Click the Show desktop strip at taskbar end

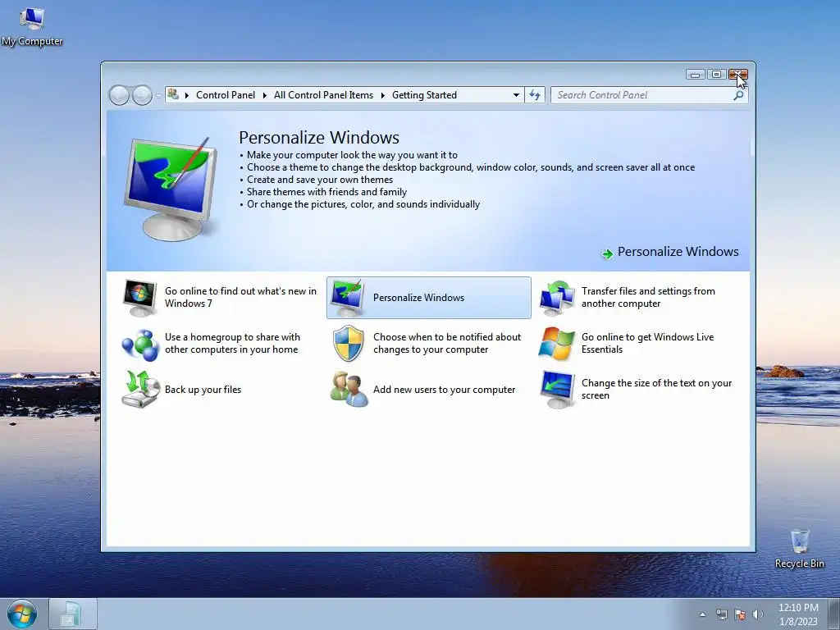[833, 614]
